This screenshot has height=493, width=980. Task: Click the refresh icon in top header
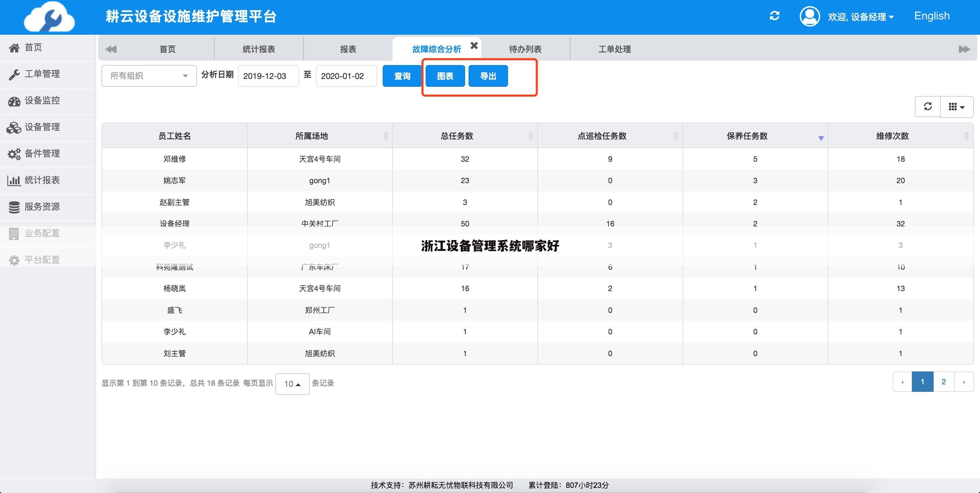click(x=775, y=16)
